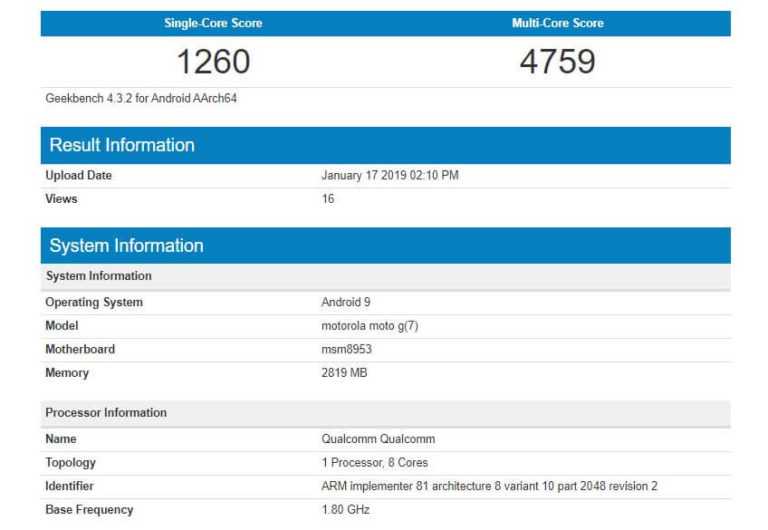The height and width of the screenshot is (530, 768).
Task: Select the Qualcomm Qualcomm value
Action: tap(378, 439)
